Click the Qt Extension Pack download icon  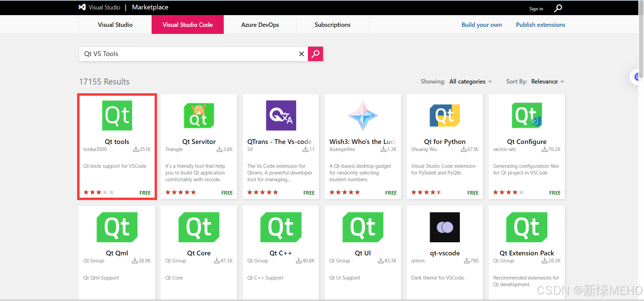(x=545, y=260)
